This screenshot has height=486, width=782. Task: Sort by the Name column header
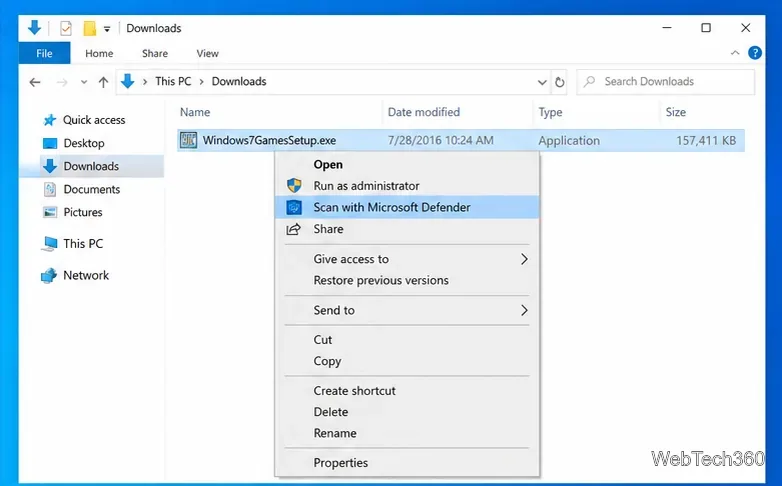(195, 112)
